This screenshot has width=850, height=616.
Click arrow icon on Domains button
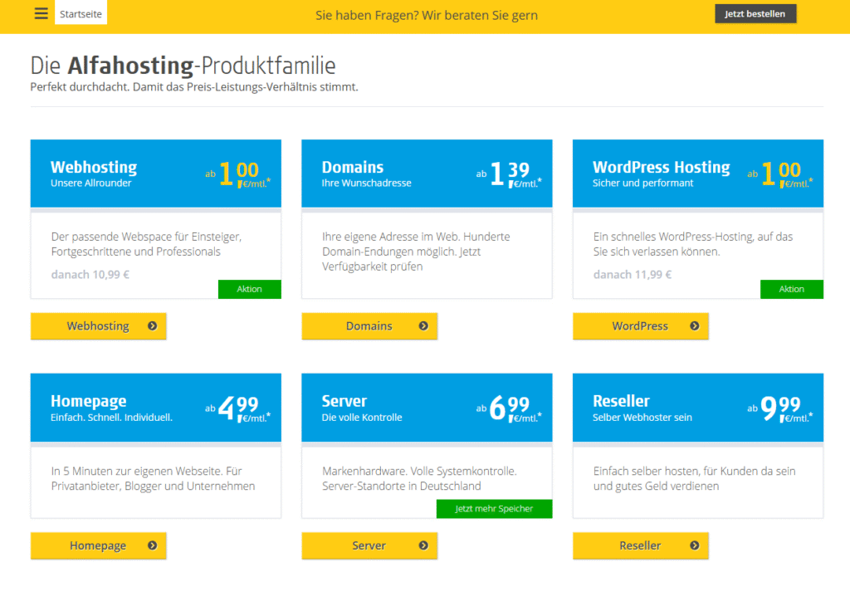[423, 326]
